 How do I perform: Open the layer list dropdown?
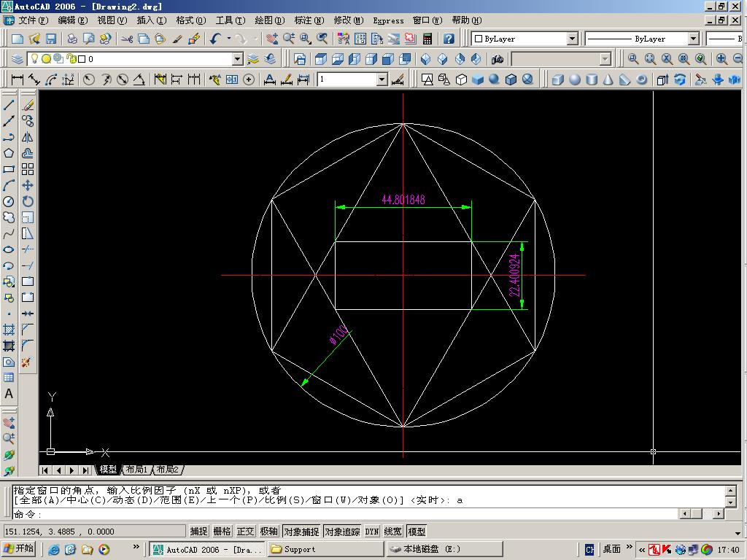[x=238, y=59]
